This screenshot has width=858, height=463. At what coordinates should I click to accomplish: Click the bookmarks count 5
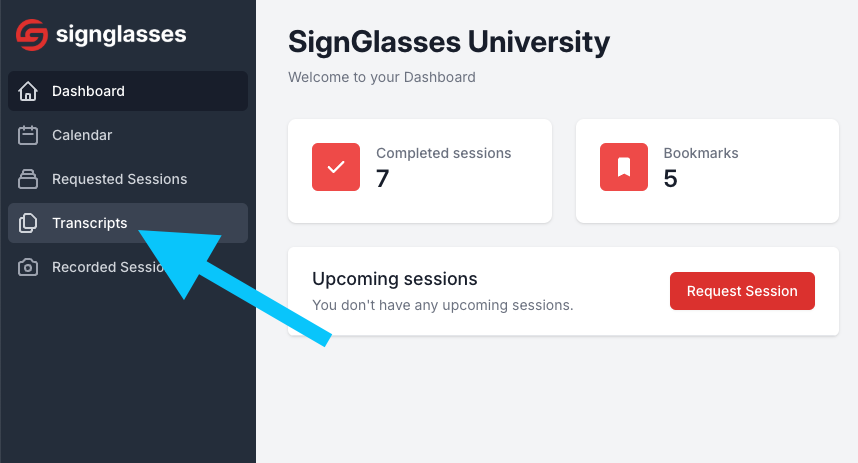pyautogui.click(x=670, y=179)
